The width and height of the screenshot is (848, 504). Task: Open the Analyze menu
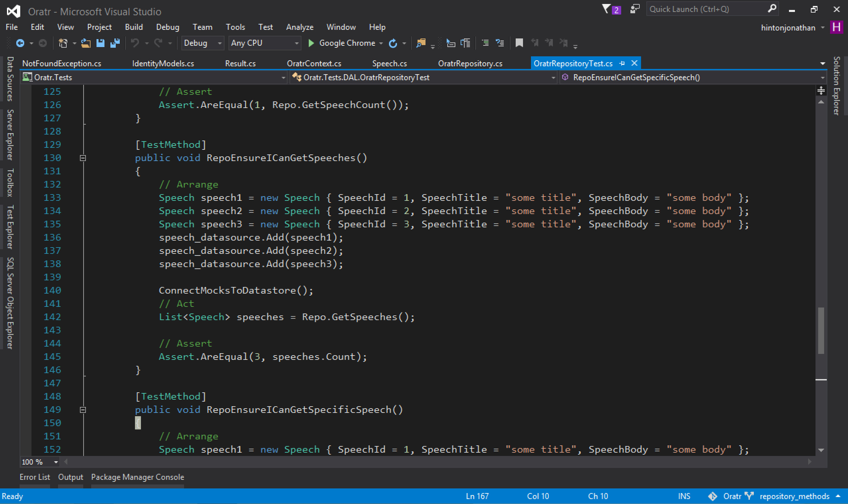[x=300, y=27]
